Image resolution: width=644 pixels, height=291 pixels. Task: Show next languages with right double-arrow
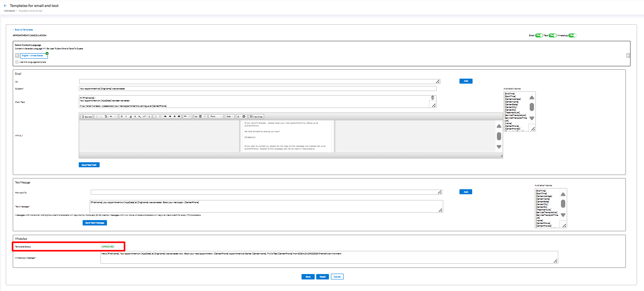[628, 56]
